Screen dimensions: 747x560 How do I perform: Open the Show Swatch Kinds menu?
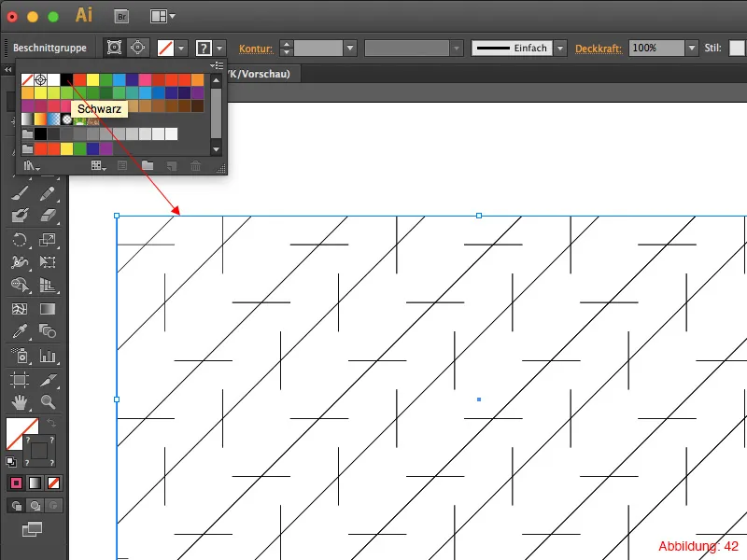pyautogui.click(x=98, y=166)
